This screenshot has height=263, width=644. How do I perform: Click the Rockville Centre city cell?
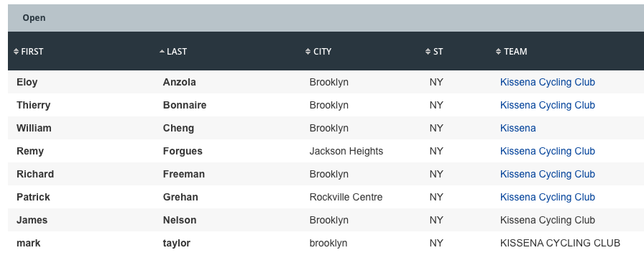tap(346, 197)
